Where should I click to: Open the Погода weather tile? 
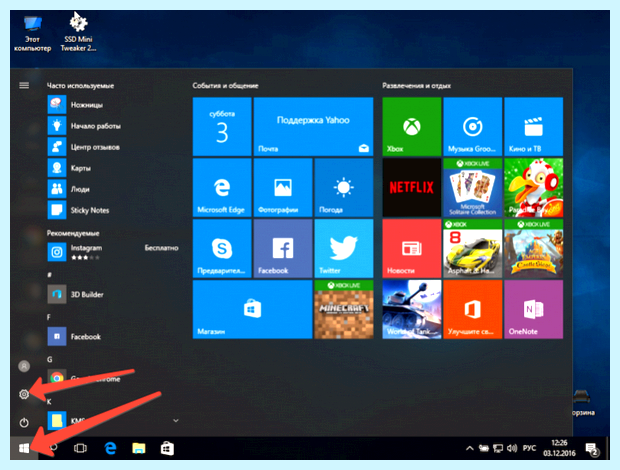344,187
